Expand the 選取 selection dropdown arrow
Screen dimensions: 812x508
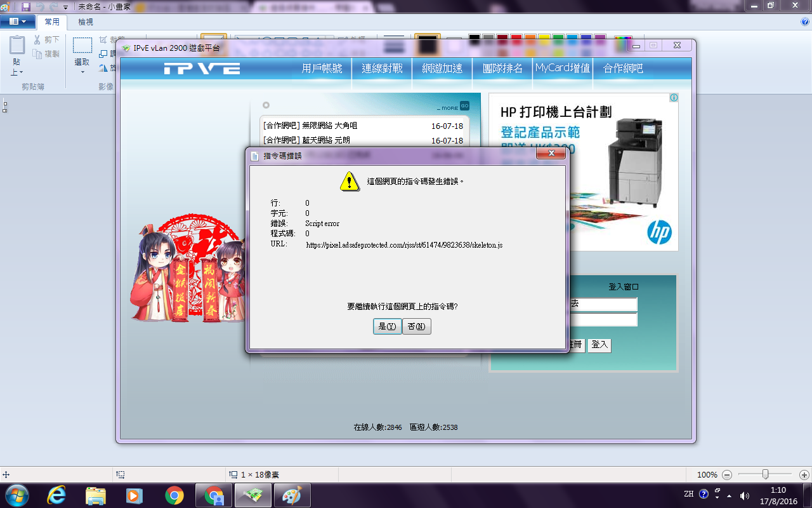click(82, 72)
